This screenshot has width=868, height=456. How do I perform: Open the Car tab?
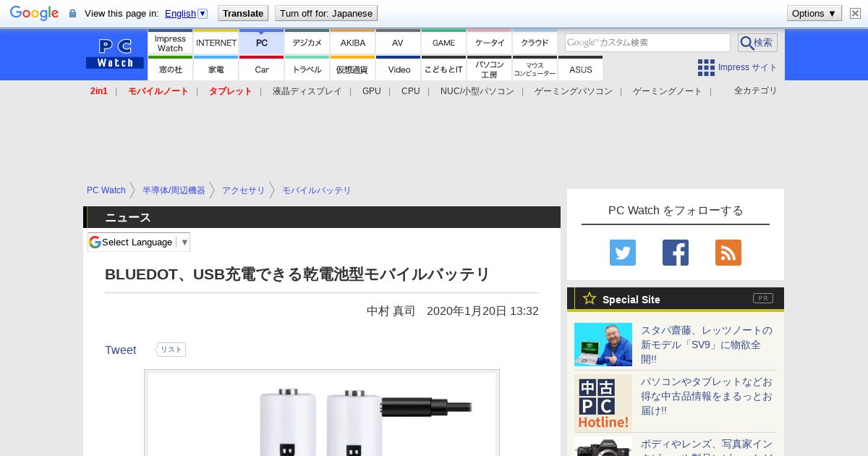pos(262,69)
